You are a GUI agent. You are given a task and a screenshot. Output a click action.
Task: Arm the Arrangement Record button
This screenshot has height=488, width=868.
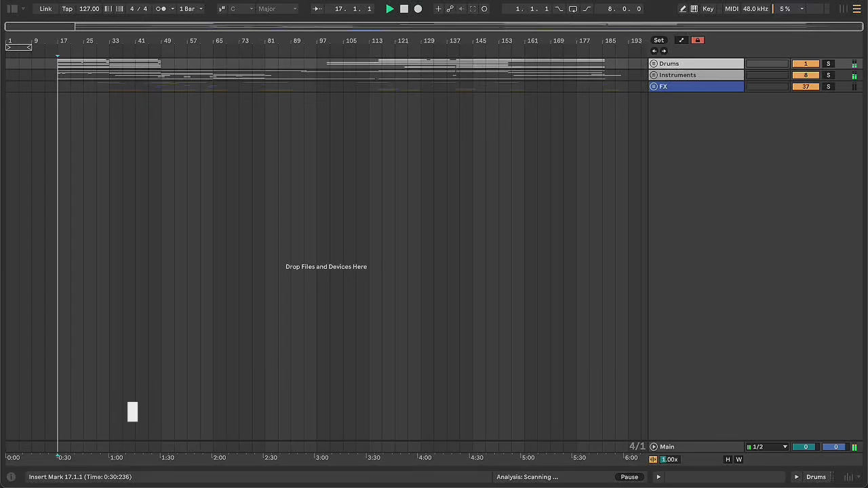[418, 9]
